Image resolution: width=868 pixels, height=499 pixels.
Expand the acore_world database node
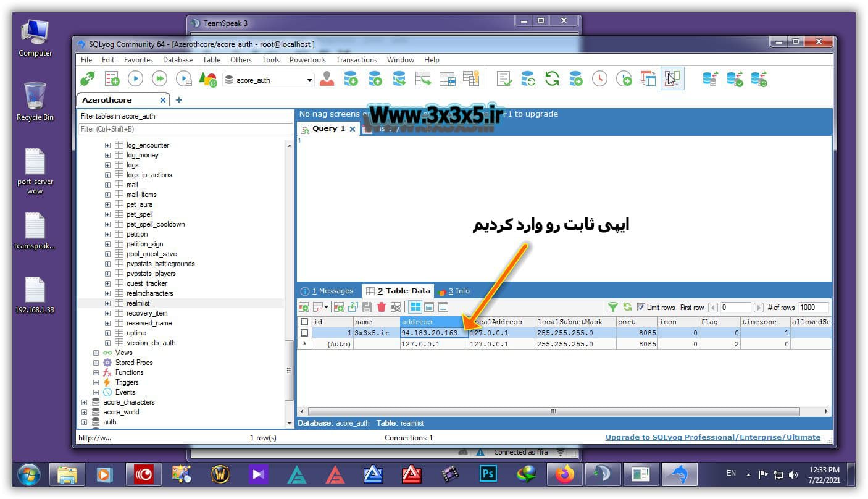[x=85, y=412]
